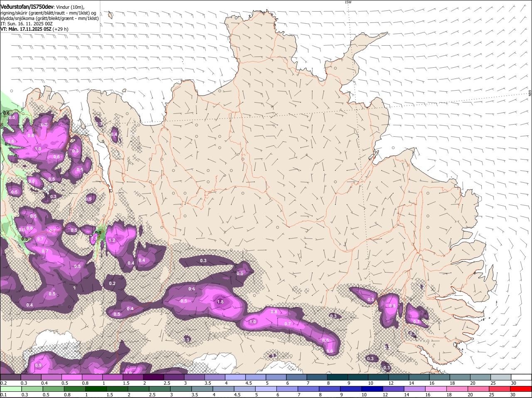Click the 0.1 label in the lower legend row
Screen dimensions: 532x398
tap(3, 395)
